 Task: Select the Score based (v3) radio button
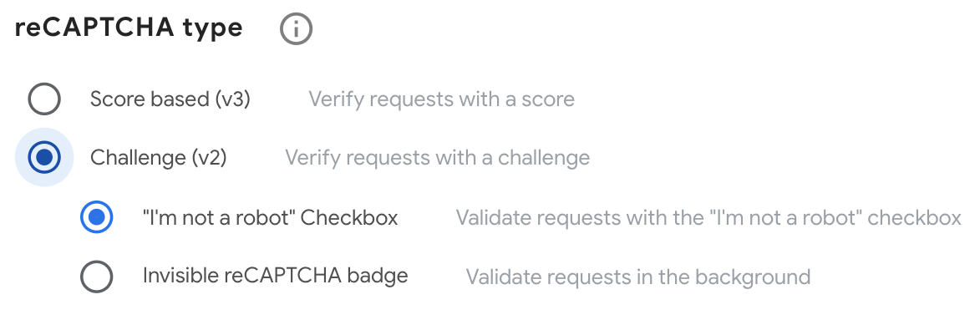(x=44, y=99)
